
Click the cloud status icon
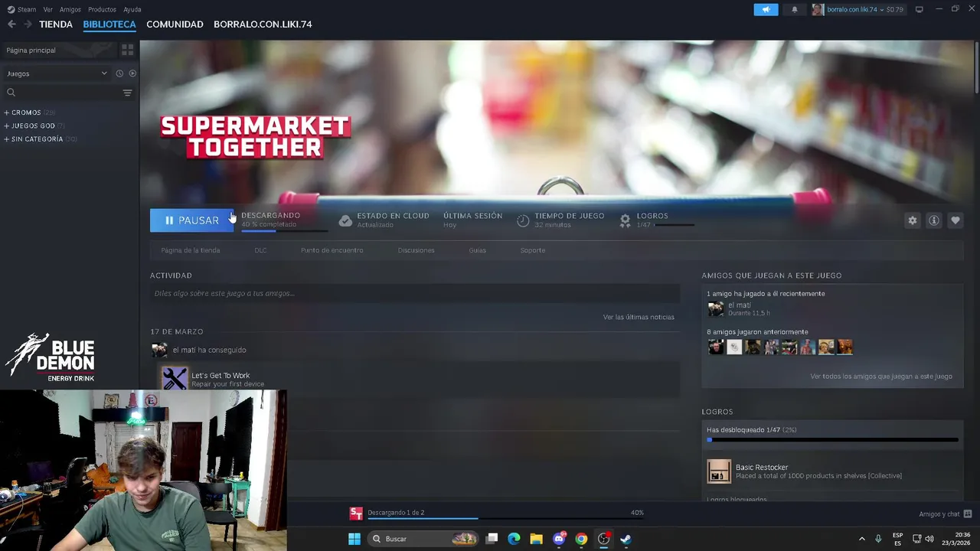345,220
